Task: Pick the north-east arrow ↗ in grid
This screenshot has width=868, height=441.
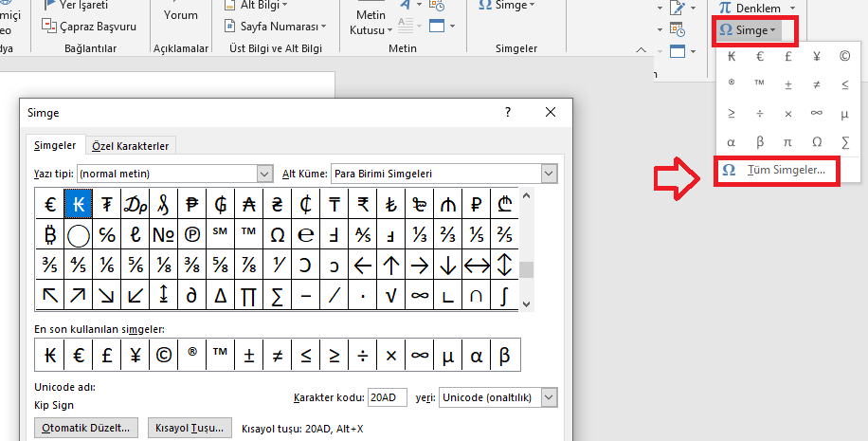Action: [78, 295]
